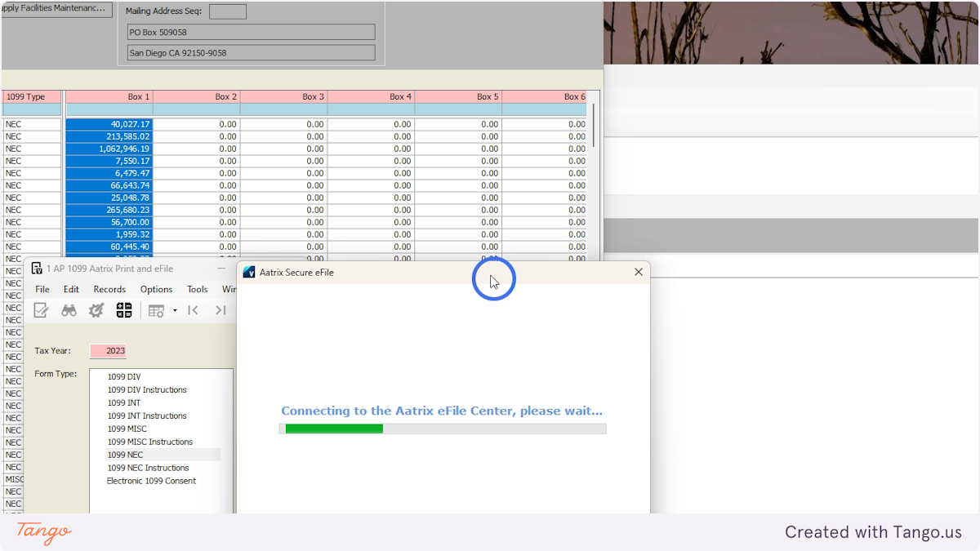Open the Options menu
The height and width of the screenshot is (551, 980).
(x=156, y=289)
